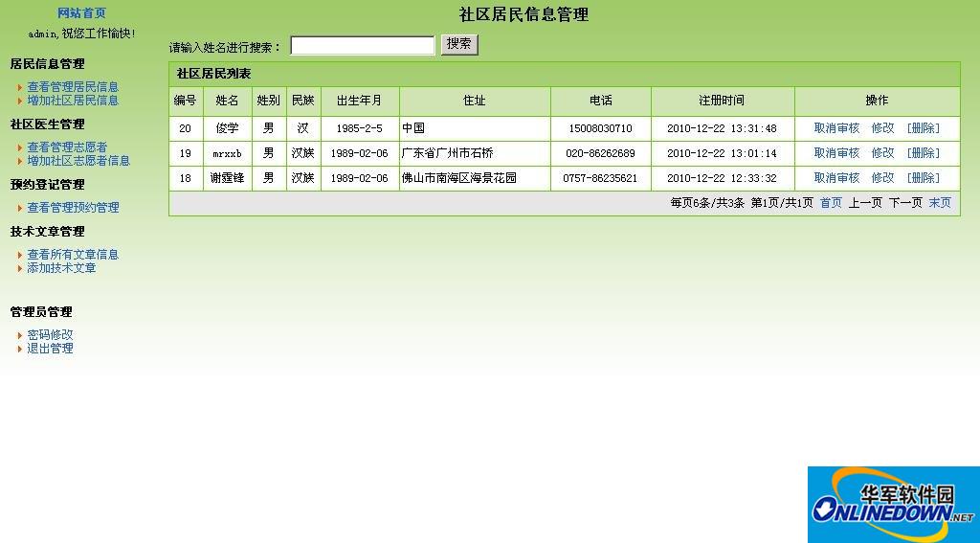
Task: Click phone number 0757-86235621
Action: 601,179
